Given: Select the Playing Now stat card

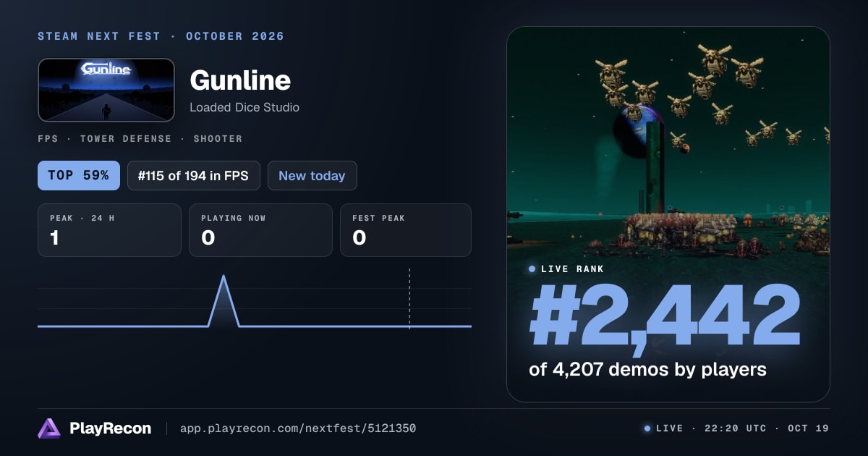Looking at the screenshot, I should pyautogui.click(x=260, y=230).
